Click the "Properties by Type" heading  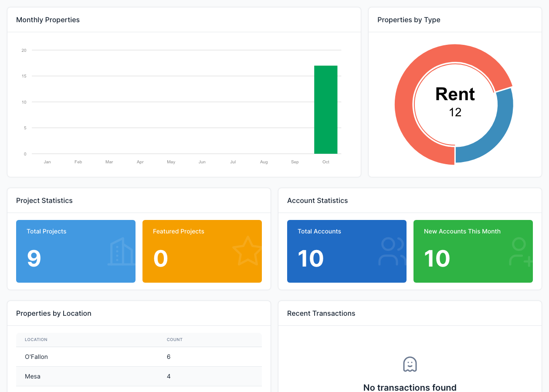pyautogui.click(x=409, y=20)
